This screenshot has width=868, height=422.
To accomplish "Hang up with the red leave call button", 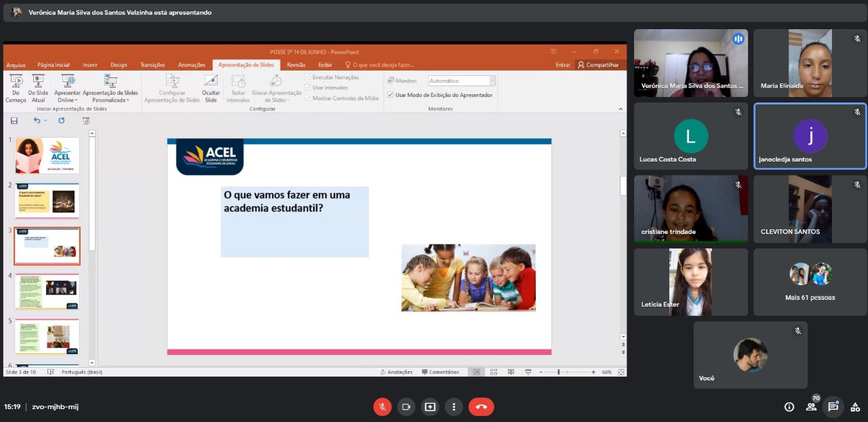I will (481, 406).
